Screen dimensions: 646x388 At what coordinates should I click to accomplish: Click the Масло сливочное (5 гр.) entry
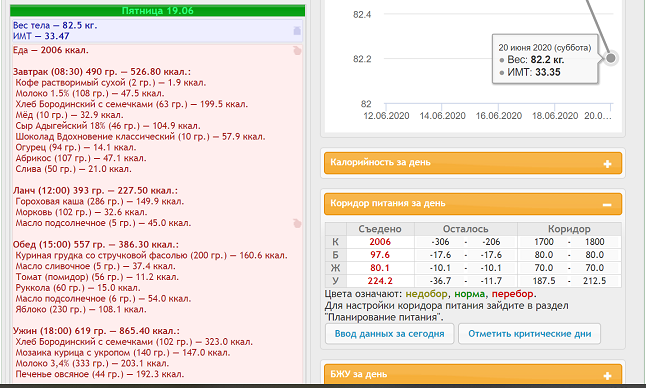tap(95, 266)
